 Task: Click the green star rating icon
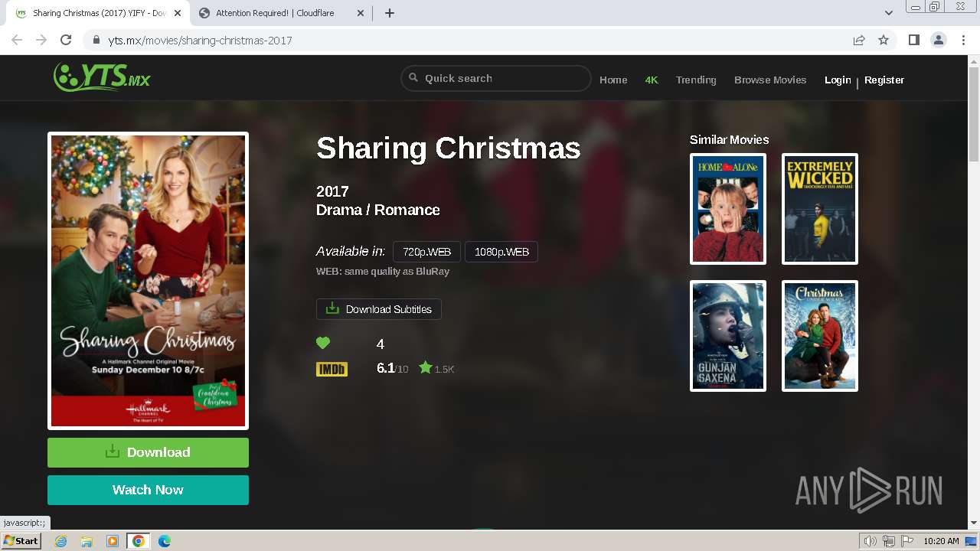(x=426, y=368)
